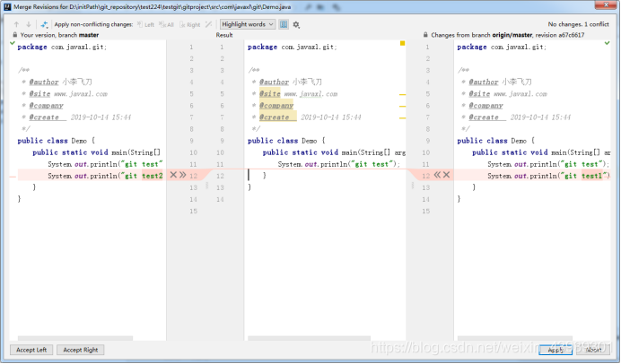621x364 pixels.
Task: Click horizontal scrollbar of left pane
Action: [75, 338]
